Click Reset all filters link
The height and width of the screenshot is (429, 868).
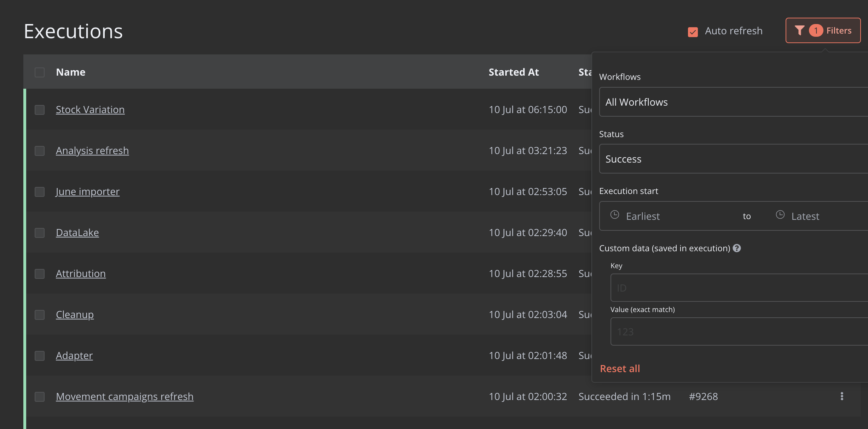620,369
